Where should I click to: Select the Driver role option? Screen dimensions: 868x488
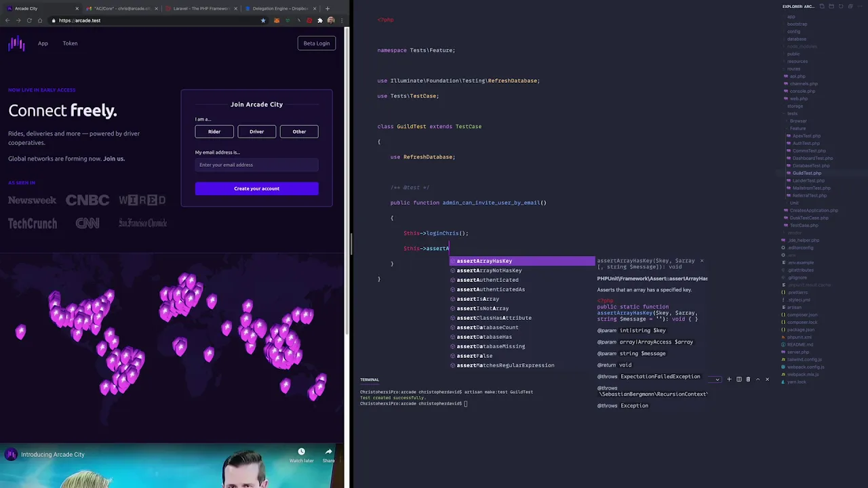(256, 131)
